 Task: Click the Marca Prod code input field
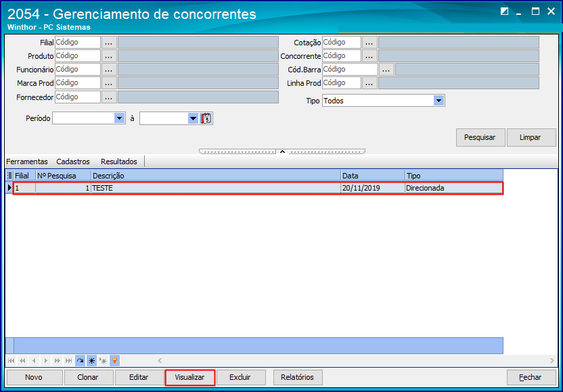tap(78, 83)
